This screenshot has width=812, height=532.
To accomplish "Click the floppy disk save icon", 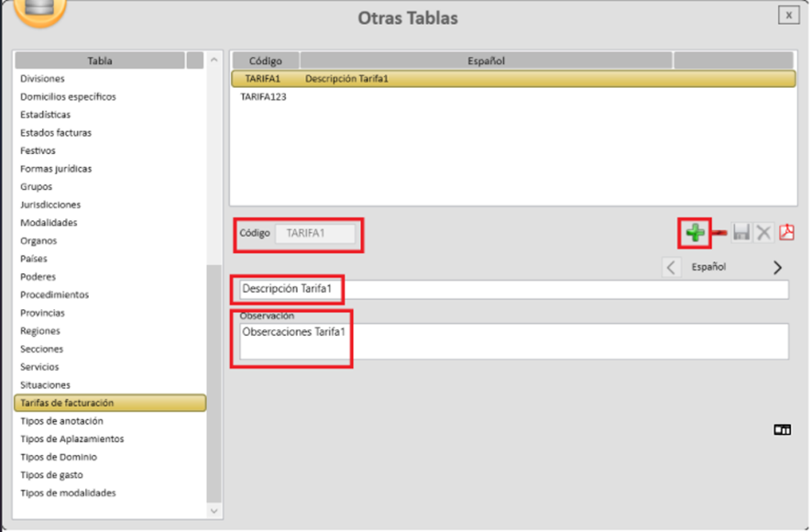I will [x=741, y=233].
